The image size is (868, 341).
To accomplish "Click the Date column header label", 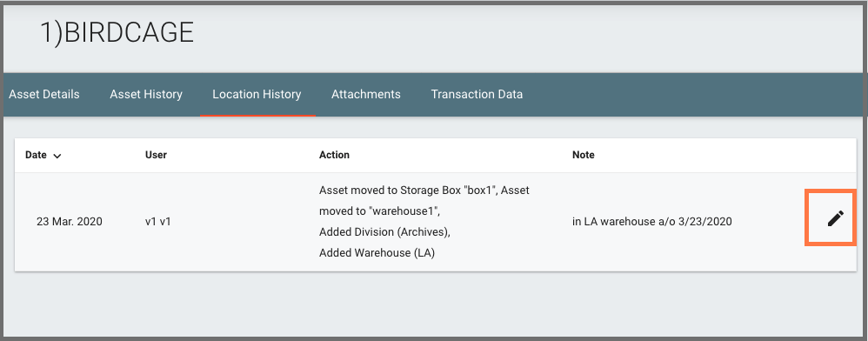I will pos(36,155).
